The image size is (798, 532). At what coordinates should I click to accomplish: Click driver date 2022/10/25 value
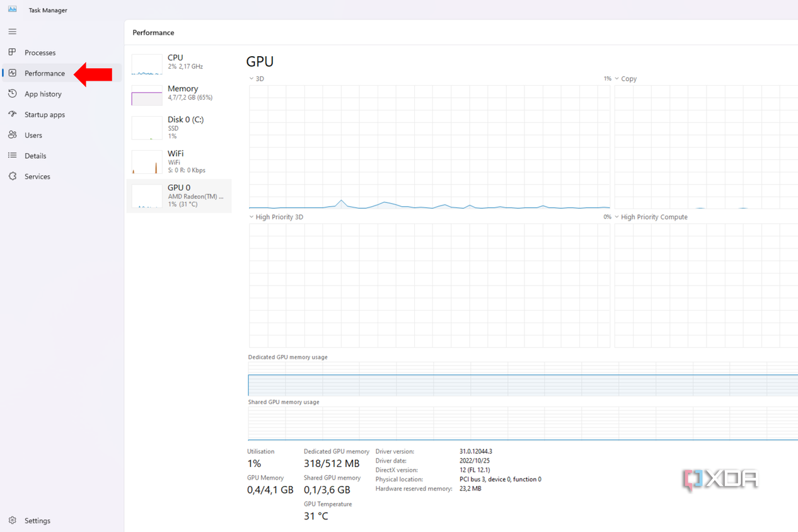click(473, 461)
